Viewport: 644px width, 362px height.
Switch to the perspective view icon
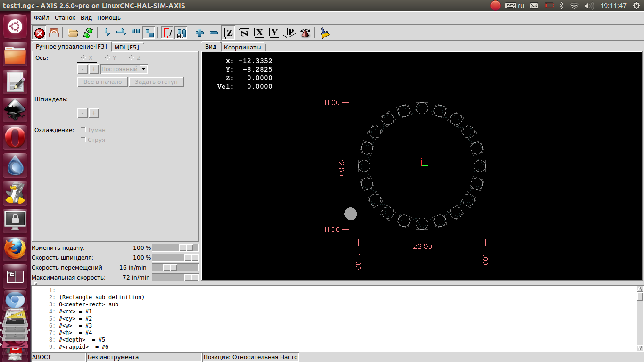[x=290, y=33]
